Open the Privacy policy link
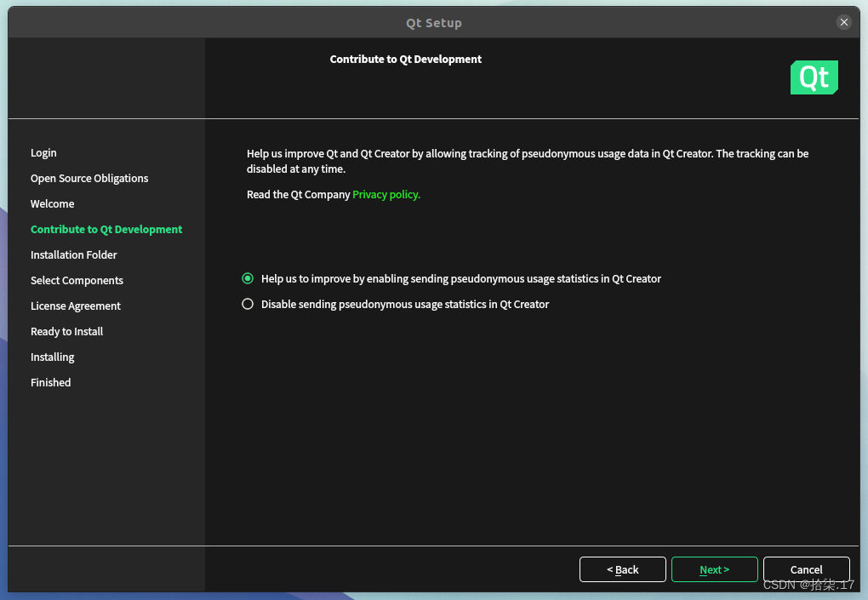This screenshot has height=600, width=868. point(386,194)
